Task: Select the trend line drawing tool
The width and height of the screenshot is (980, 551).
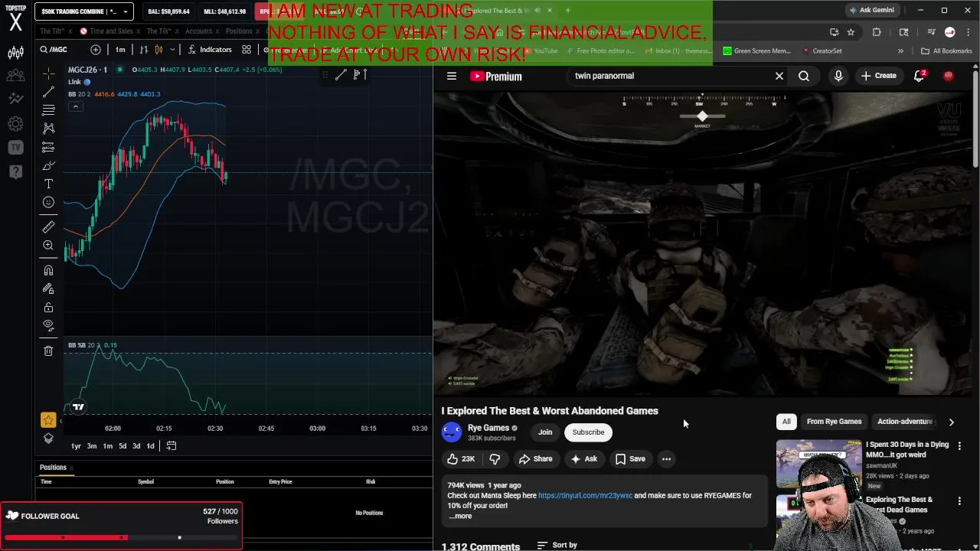Action: 48,92
